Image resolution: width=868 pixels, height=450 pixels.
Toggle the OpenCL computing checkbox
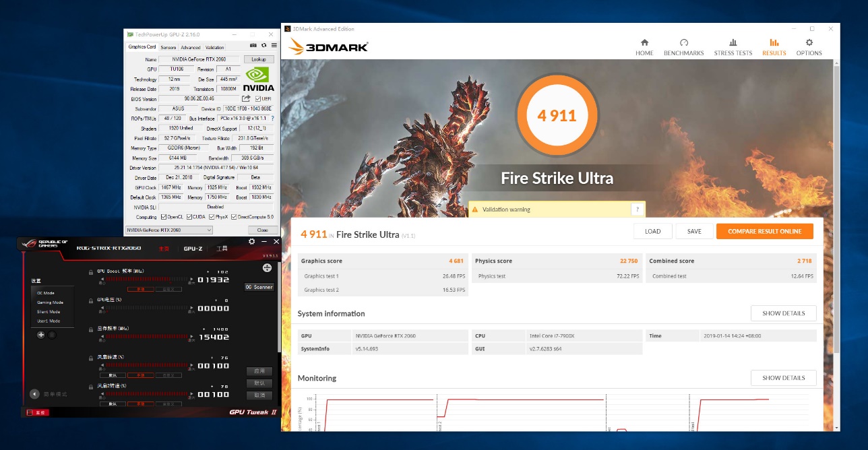coord(162,216)
